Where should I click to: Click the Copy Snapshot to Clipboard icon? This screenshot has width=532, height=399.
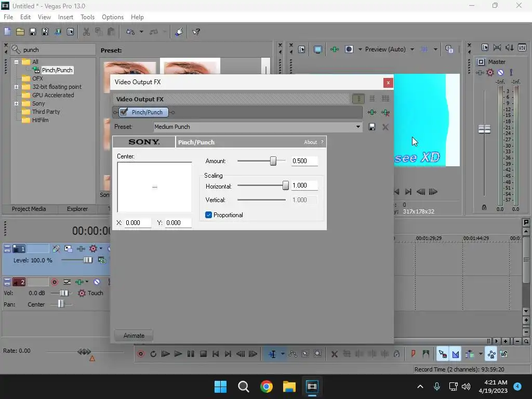(x=449, y=49)
